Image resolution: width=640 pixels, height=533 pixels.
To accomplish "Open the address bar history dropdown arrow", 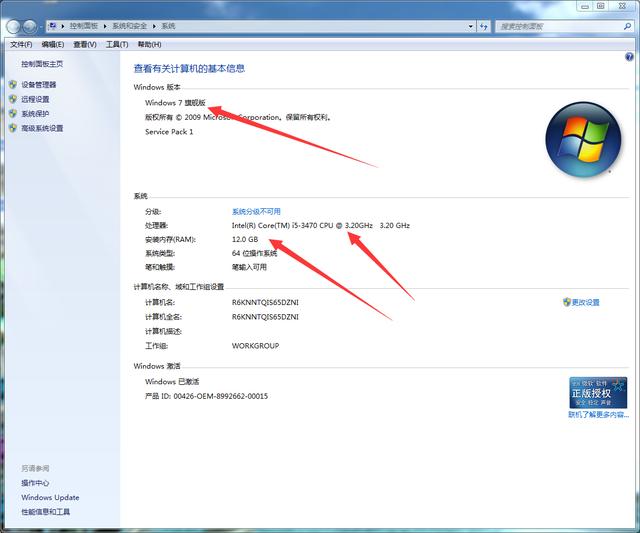I will tap(471, 27).
